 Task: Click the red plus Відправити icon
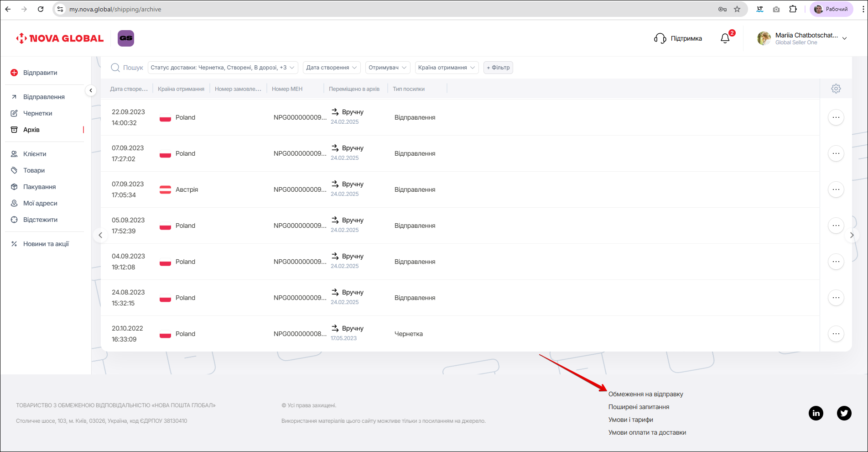(14, 73)
